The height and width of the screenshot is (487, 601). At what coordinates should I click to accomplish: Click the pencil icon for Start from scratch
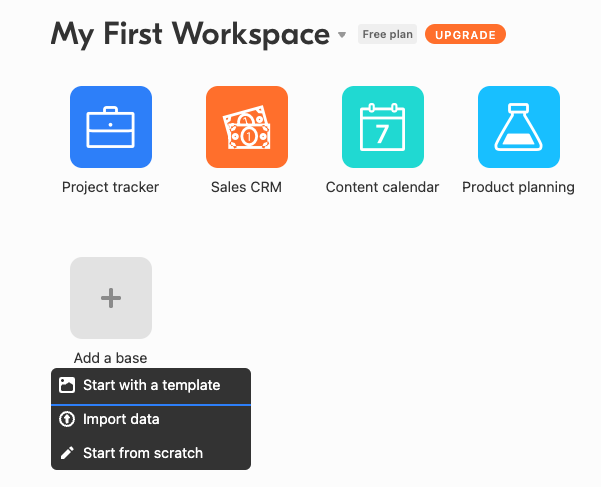tap(67, 453)
